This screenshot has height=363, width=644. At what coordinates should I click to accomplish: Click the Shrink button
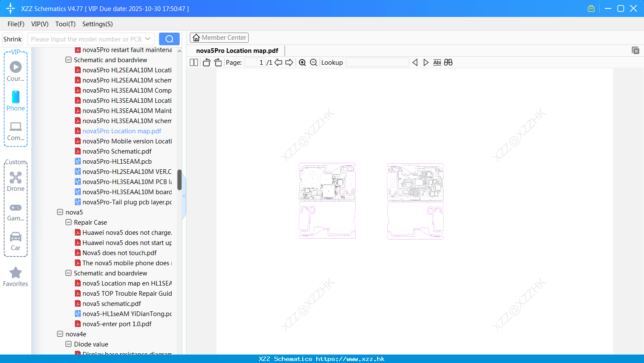click(13, 39)
